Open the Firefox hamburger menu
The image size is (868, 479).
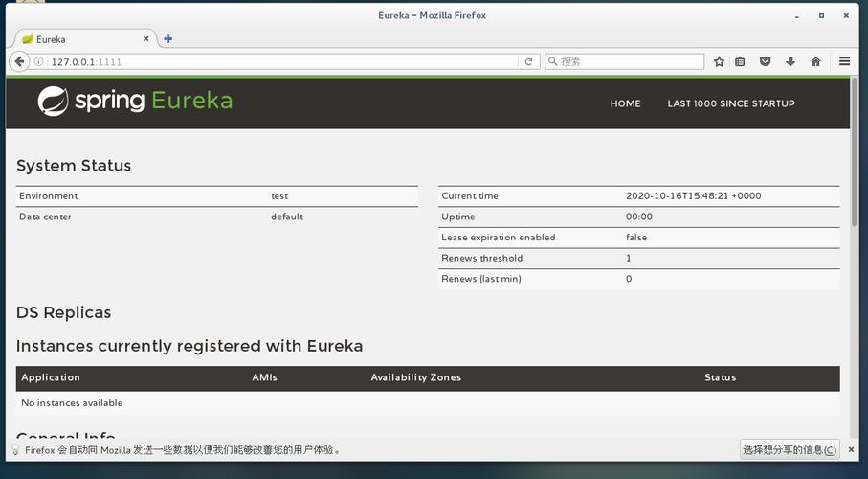[844, 61]
